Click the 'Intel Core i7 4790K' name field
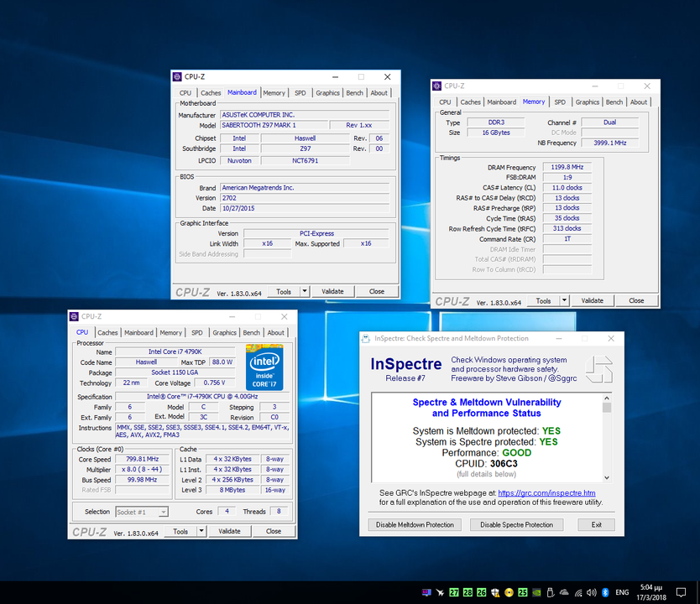This screenshot has width=700, height=604. click(x=175, y=352)
